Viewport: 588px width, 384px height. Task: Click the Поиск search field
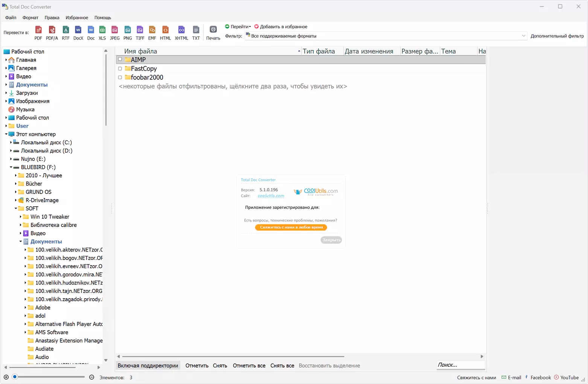pyautogui.click(x=461, y=365)
